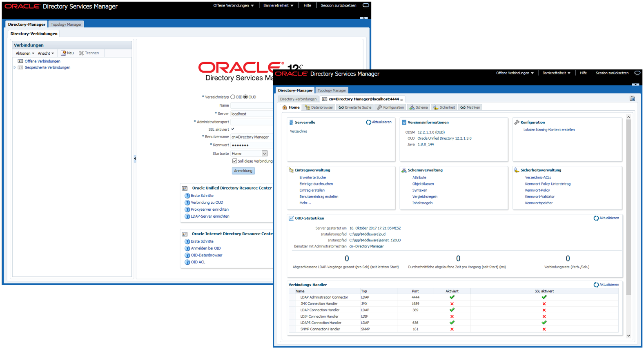Click the Anmeldung button
The width and height of the screenshot is (644, 350).
coord(243,171)
